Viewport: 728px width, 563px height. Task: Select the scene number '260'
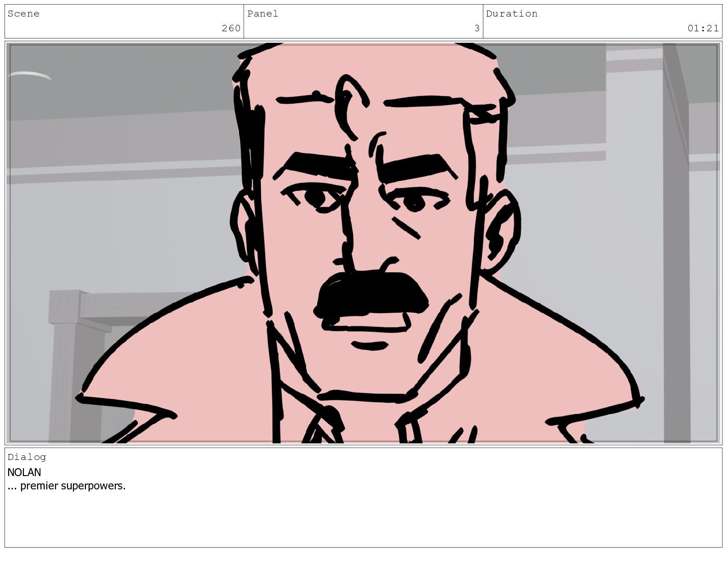coord(231,29)
